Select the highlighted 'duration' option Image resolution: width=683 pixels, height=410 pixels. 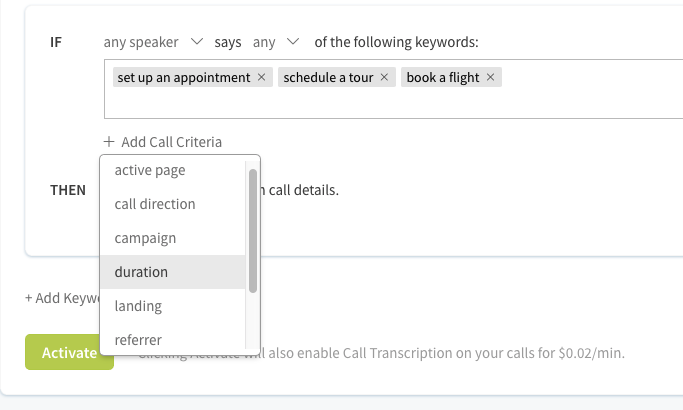click(173, 272)
